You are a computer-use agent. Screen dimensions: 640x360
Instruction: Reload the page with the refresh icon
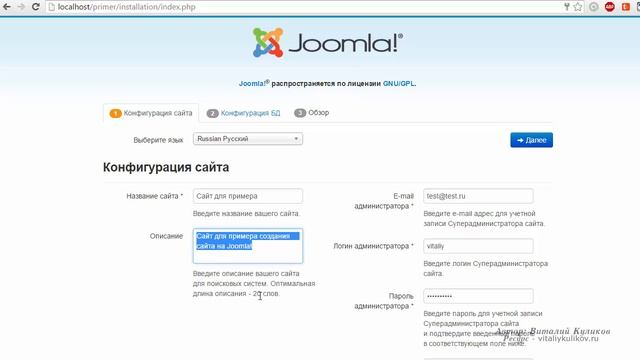[36, 7]
